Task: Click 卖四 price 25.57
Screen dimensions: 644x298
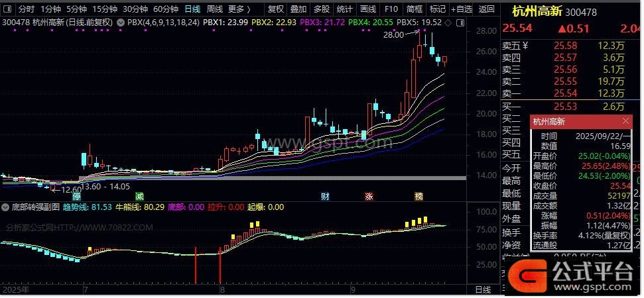Action: click(565, 58)
